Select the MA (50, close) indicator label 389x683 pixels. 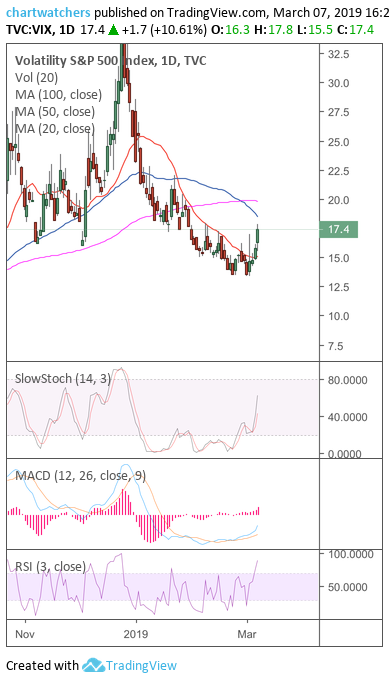55,112
